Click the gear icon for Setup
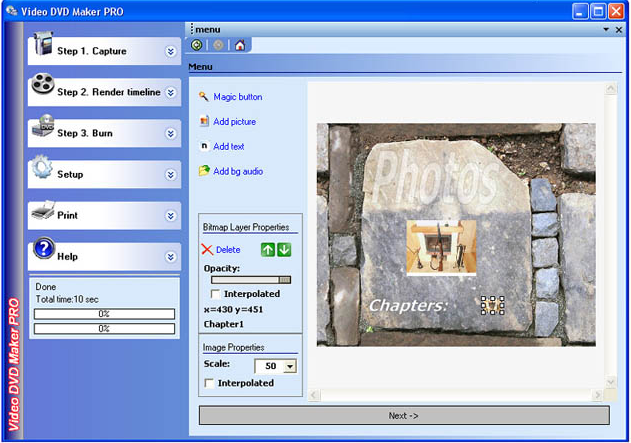Viewport: 631px width, 443px height. pyautogui.click(x=42, y=167)
